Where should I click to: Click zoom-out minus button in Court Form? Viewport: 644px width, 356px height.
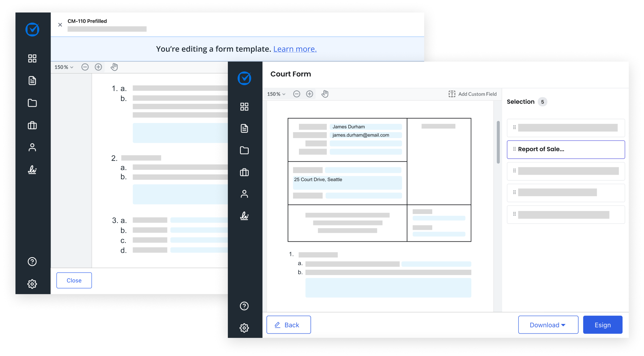pyautogui.click(x=296, y=94)
